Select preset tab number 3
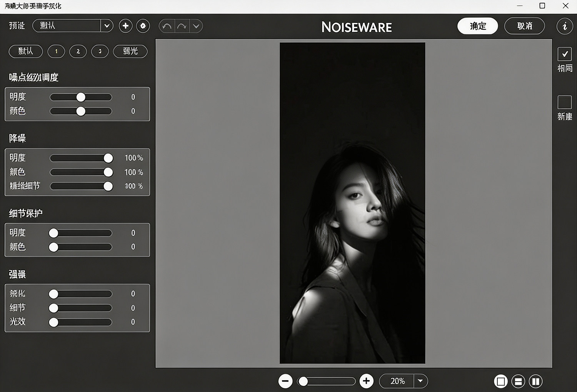Image resolution: width=577 pixels, height=392 pixels. [x=100, y=51]
